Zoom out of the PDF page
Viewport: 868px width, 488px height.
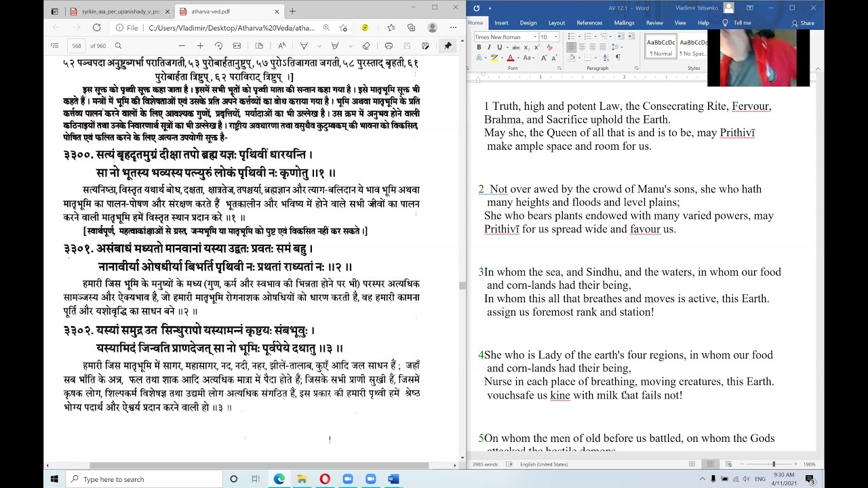[182, 45]
